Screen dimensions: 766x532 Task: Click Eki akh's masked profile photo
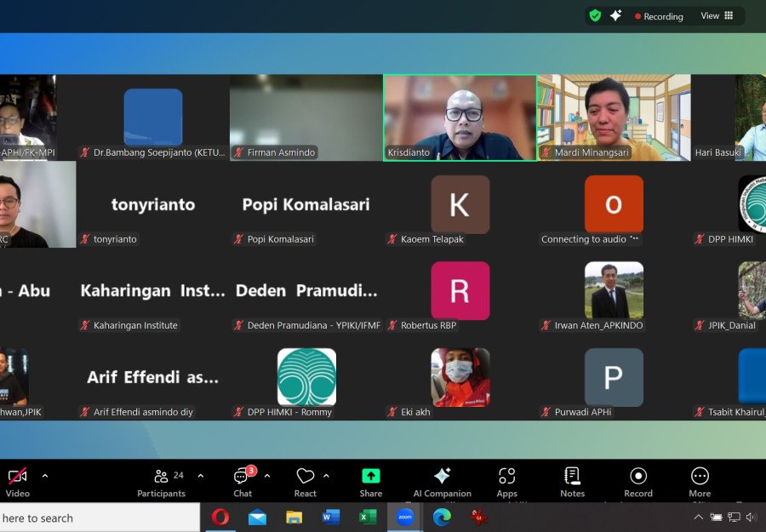click(460, 377)
